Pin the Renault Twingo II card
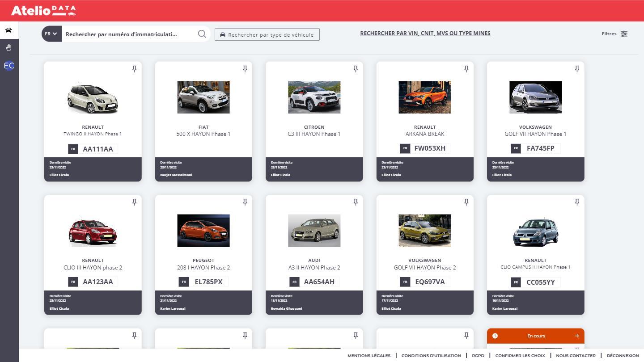 pos(134,69)
